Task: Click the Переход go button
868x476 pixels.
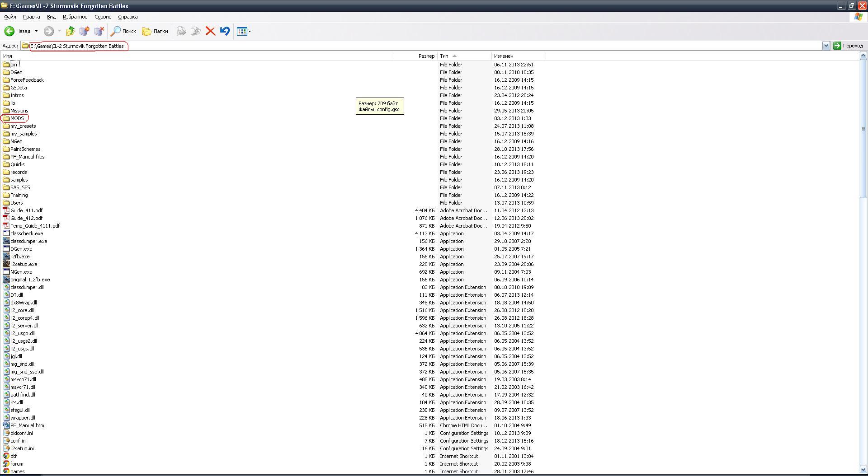Action: click(849, 46)
